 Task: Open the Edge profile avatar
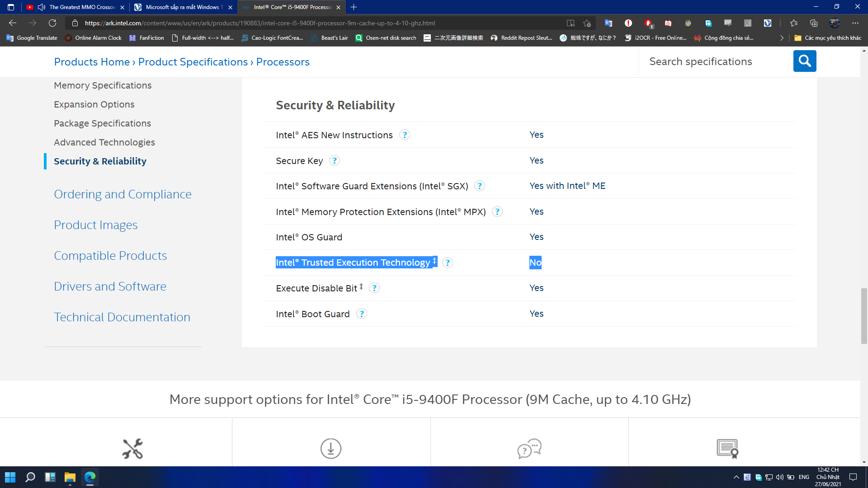pyautogui.click(x=835, y=23)
